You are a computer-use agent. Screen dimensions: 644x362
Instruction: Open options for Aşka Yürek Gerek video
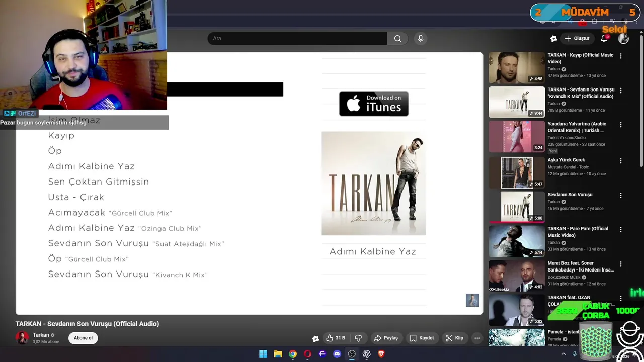tap(621, 161)
